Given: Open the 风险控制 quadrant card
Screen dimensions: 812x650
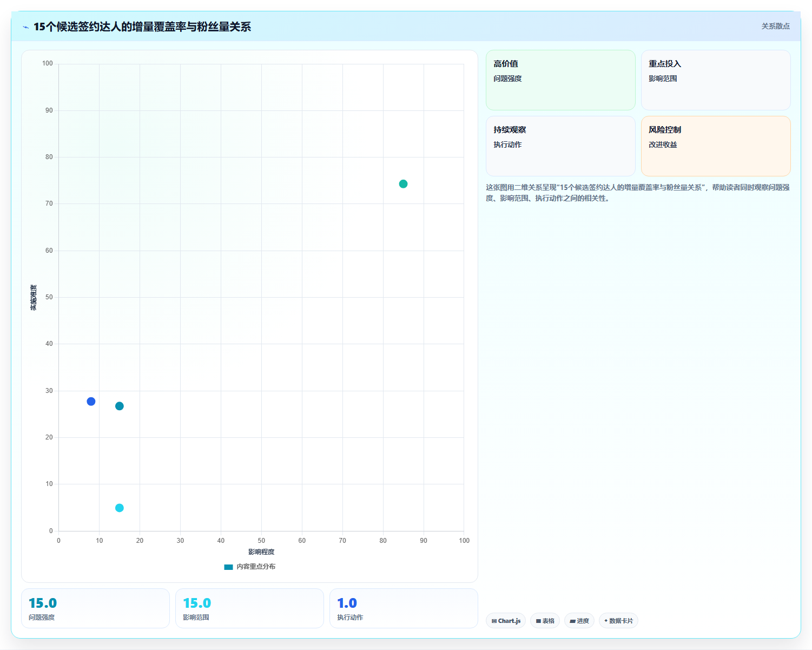Looking at the screenshot, I should click(x=716, y=146).
